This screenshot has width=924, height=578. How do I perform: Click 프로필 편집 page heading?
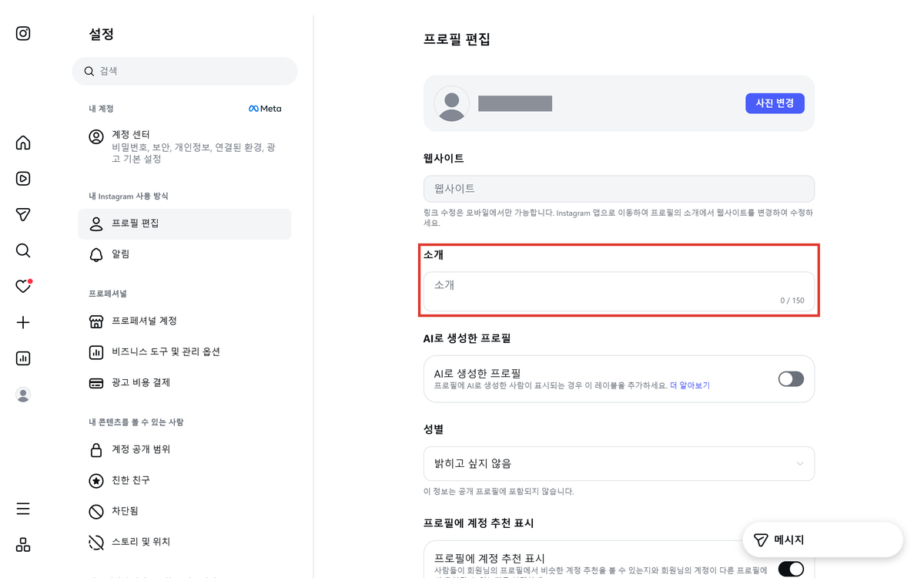pos(457,39)
